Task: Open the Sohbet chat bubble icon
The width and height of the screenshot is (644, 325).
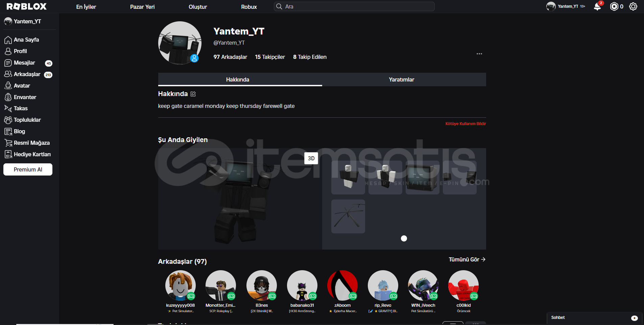Action: tap(635, 318)
